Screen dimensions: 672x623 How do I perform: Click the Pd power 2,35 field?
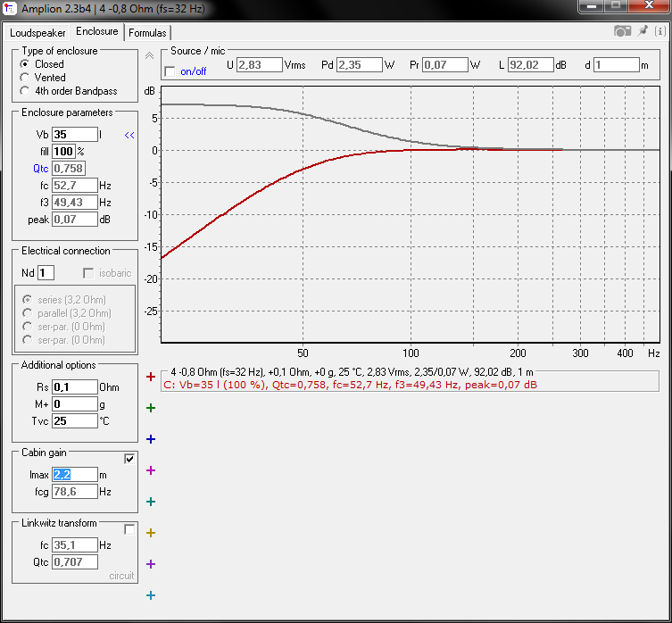(x=359, y=65)
